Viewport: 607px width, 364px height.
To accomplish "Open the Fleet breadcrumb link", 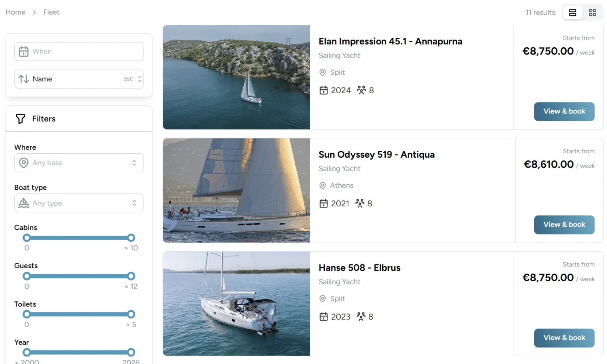I will point(51,12).
